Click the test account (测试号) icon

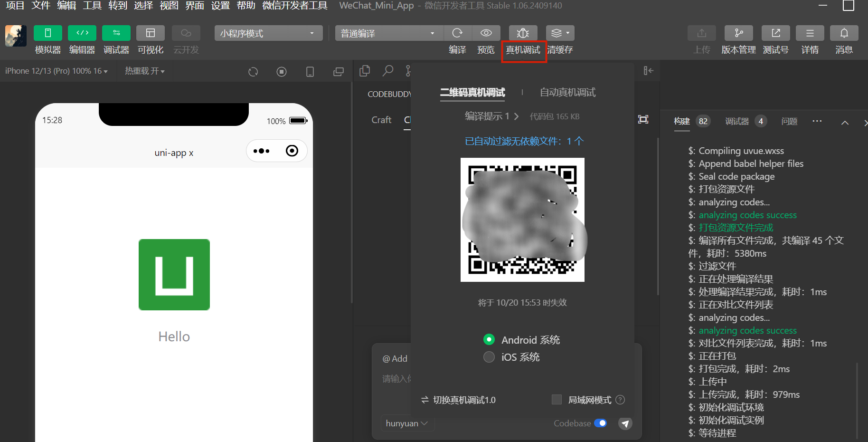(776, 33)
